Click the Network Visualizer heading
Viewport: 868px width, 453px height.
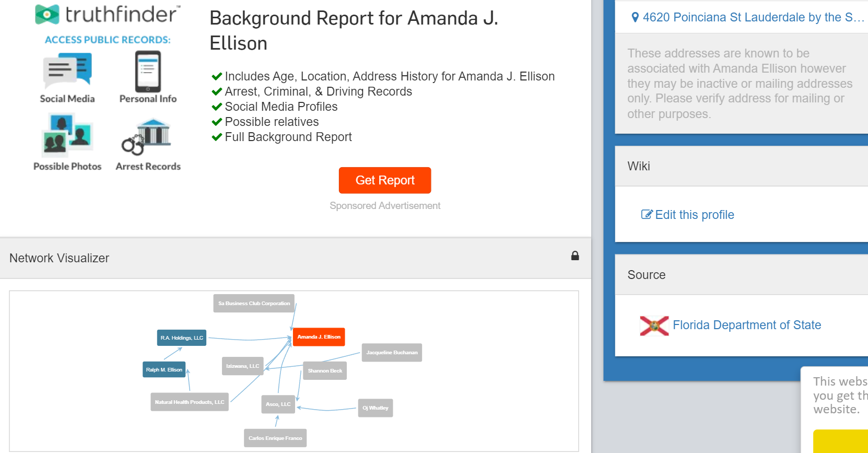(60, 258)
